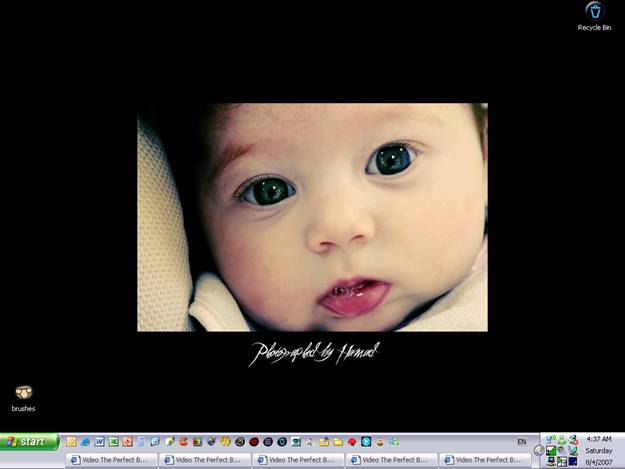Image resolution: width=625 pixels, height=469 pixels.
Task: Click the notepad with pencil Quick Launch icon
Action: pyautogui.click(x=170, y=442)
